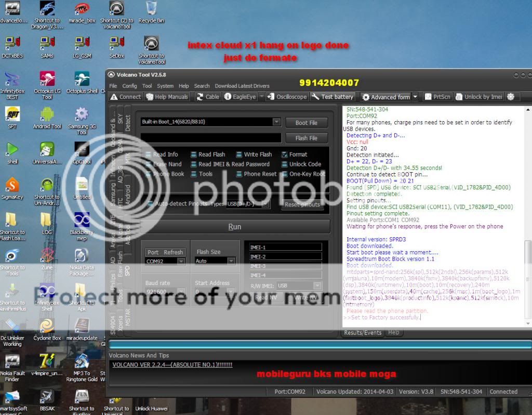Open the BBSAK desktop icon
Screen dimensions: 532x415
(47, 400)
